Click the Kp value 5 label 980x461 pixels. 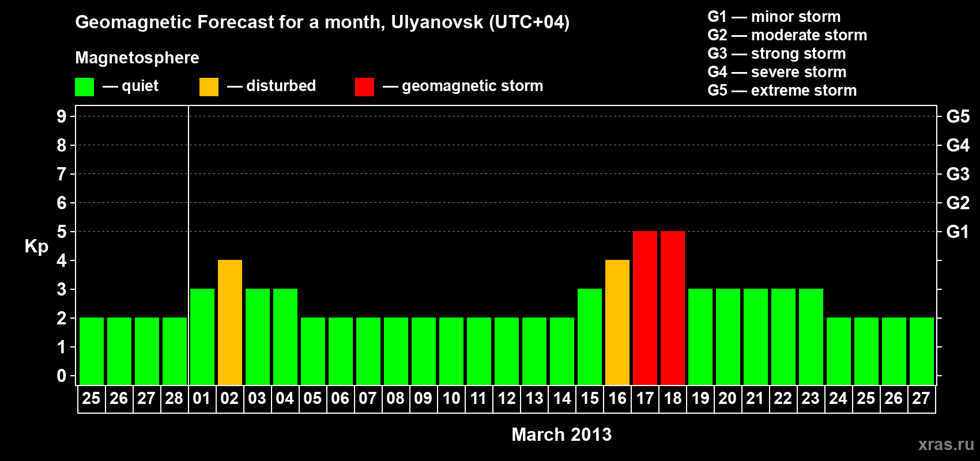click(x=62, y=232)
